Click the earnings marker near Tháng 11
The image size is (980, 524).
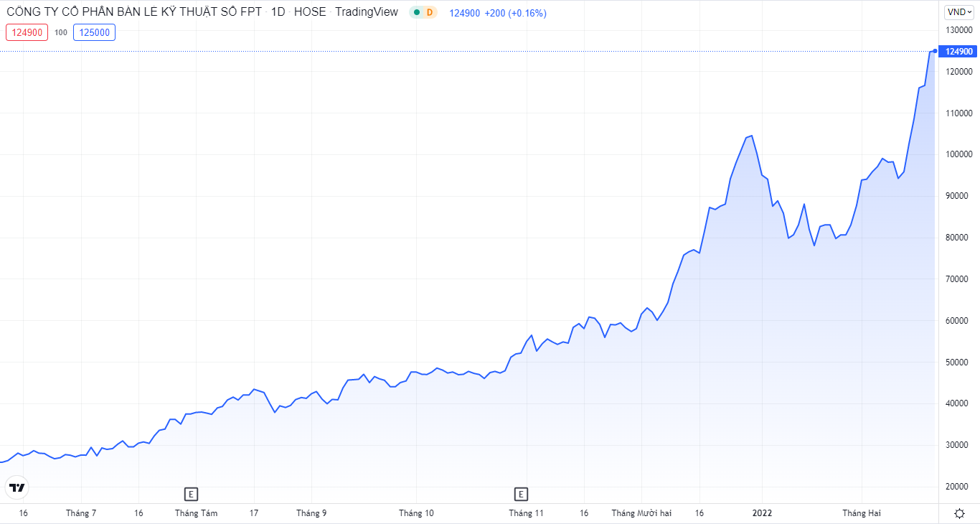pos(521,494)
